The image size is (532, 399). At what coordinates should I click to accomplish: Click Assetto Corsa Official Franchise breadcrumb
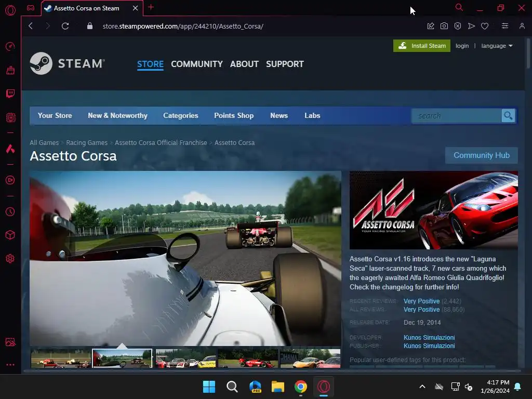coord(161,143)
